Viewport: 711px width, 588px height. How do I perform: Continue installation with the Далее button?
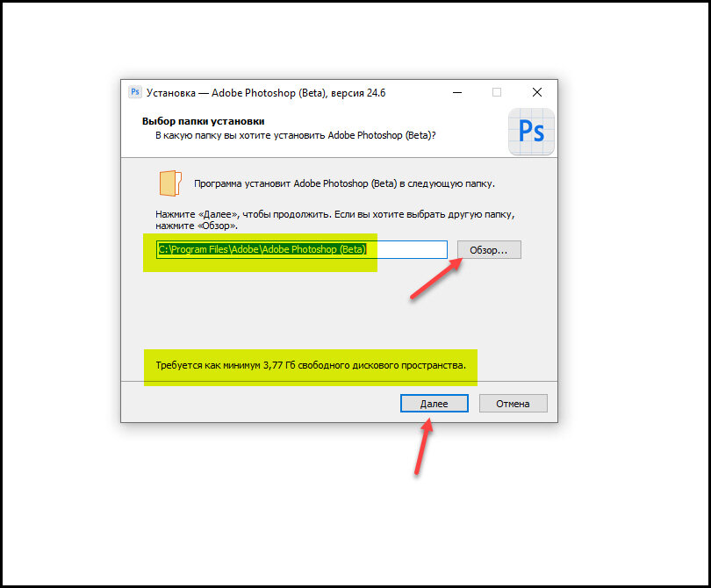pos(434,403)
